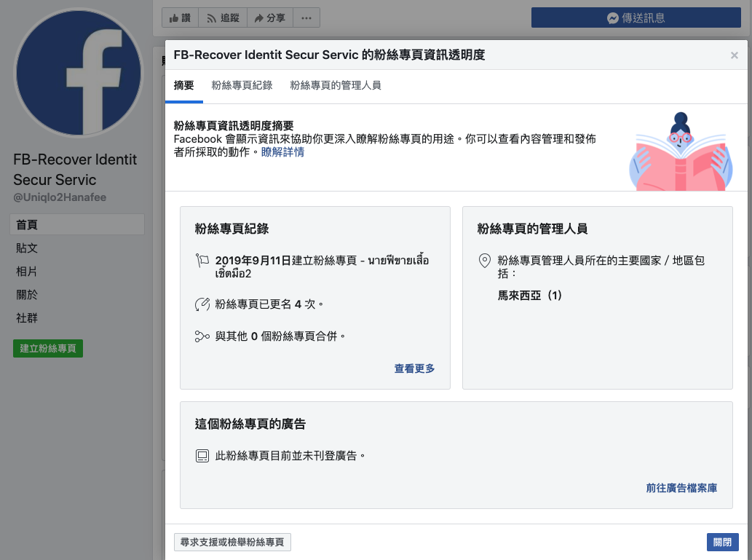Click the 粉絲專頁已更名 4 次 text
This screenshot has width=752, height=560.
[x=269, y=304]
